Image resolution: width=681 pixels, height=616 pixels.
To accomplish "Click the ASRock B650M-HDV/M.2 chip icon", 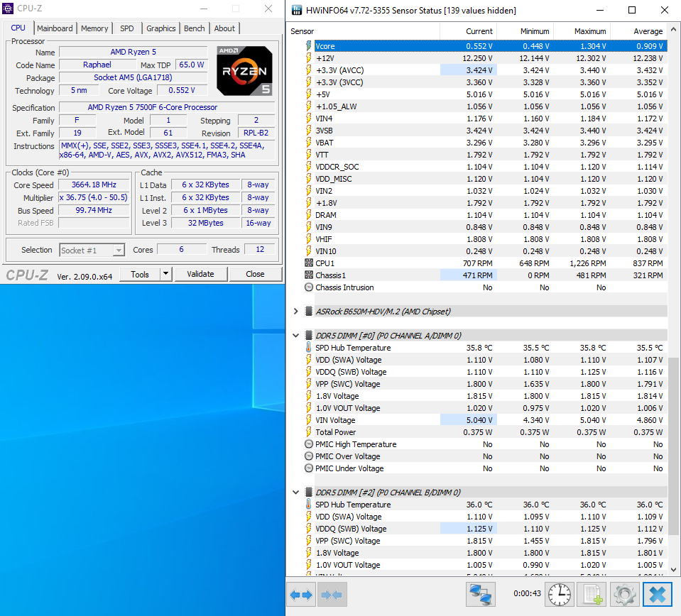I will 308,311.
